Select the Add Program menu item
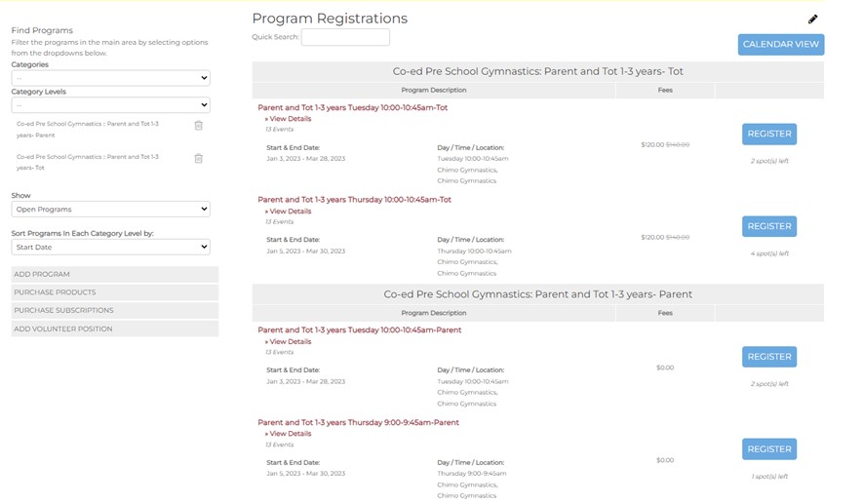Screen dimensions: 863x504 pos(115,274)
